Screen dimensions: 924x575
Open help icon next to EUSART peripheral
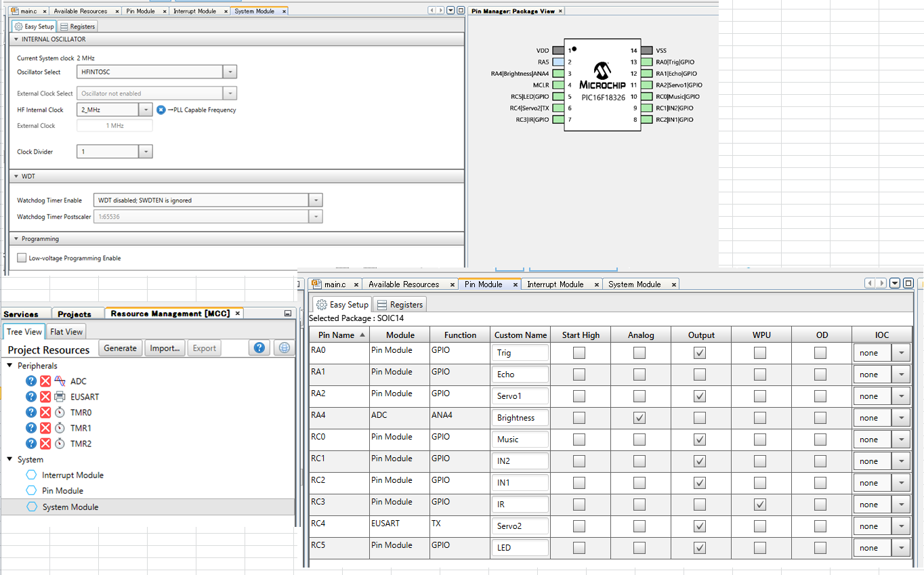coord(31,397)
